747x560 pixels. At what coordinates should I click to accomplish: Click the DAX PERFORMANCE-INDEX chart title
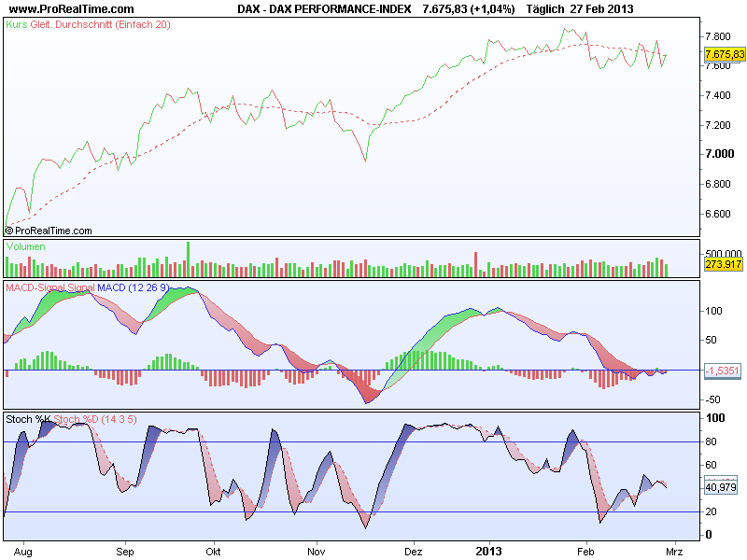click(324, 9)
